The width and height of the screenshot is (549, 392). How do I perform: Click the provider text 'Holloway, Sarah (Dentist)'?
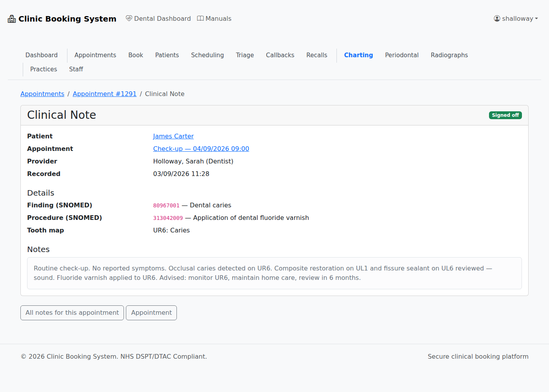[193, 162]
